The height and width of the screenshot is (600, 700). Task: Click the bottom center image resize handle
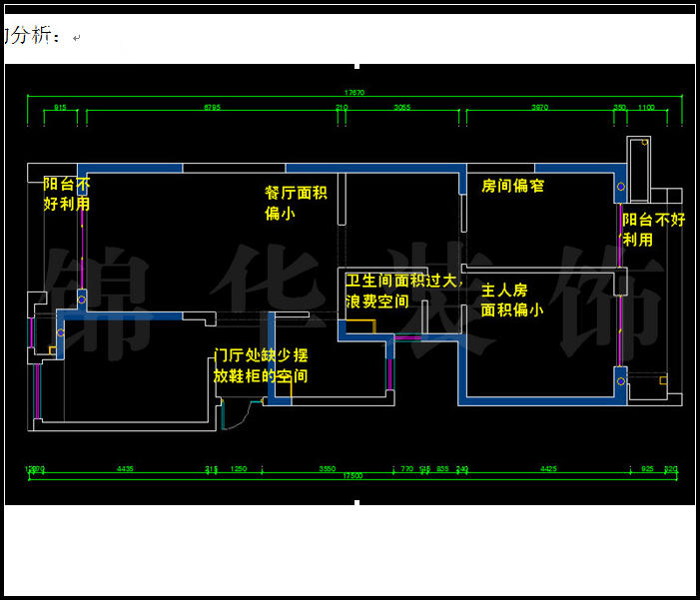coord(357,503)
